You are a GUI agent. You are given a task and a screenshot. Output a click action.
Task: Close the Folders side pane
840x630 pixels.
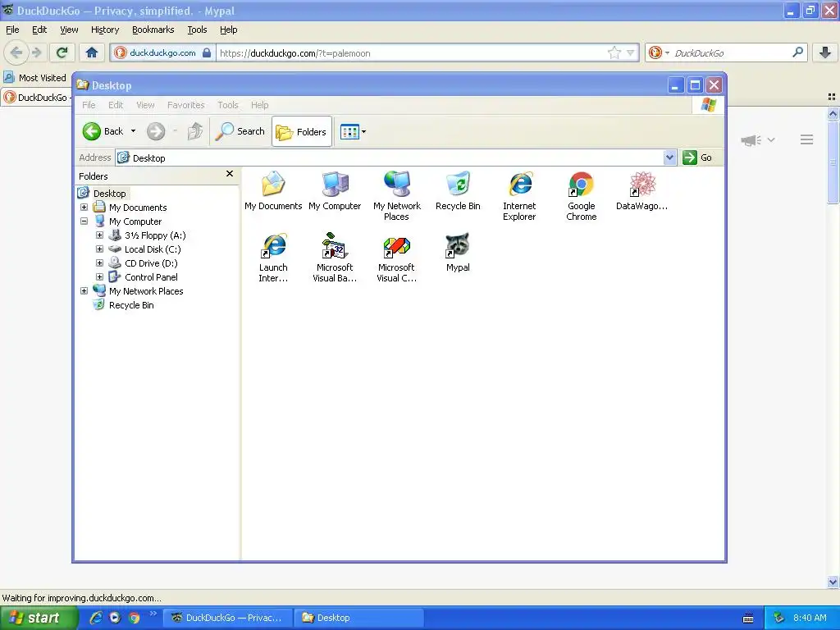(x=230, y=174)
